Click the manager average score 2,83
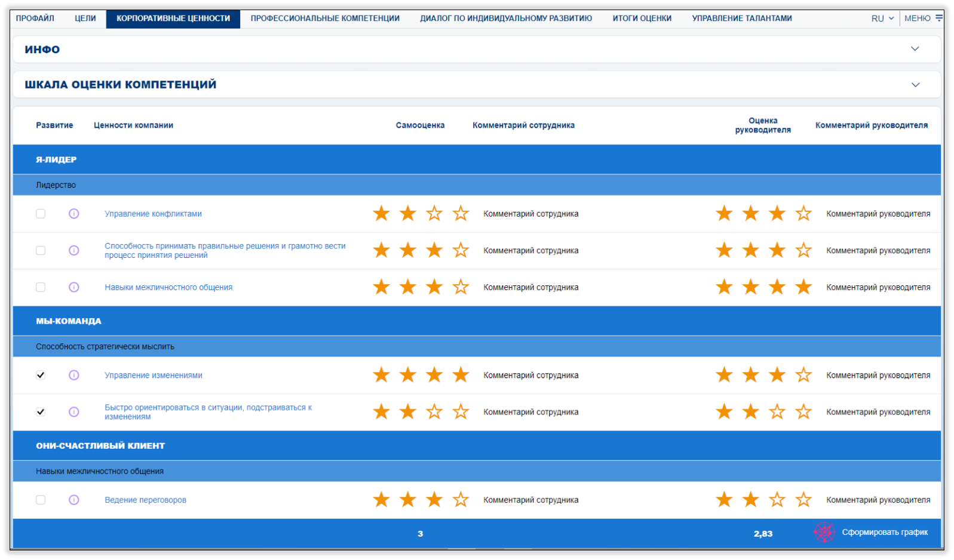Image resolution: width=954 pixels, height=560 pixels. click(763, 533)
